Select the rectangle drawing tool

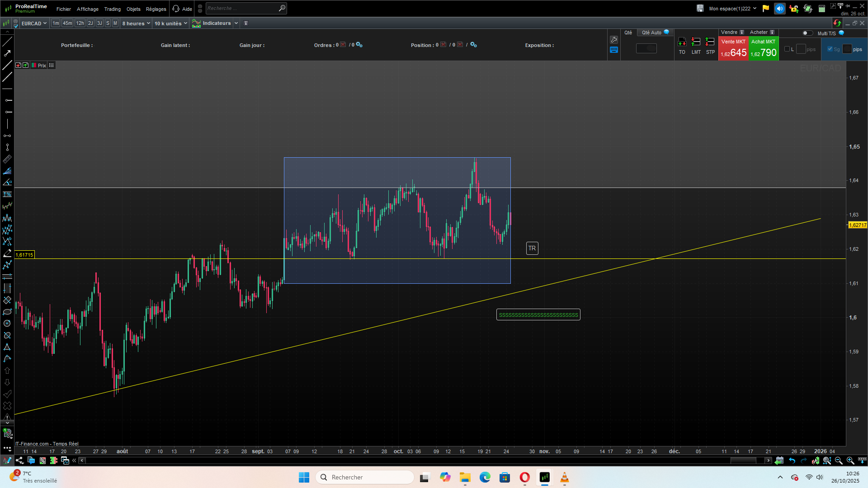click(x=7, y=300)
